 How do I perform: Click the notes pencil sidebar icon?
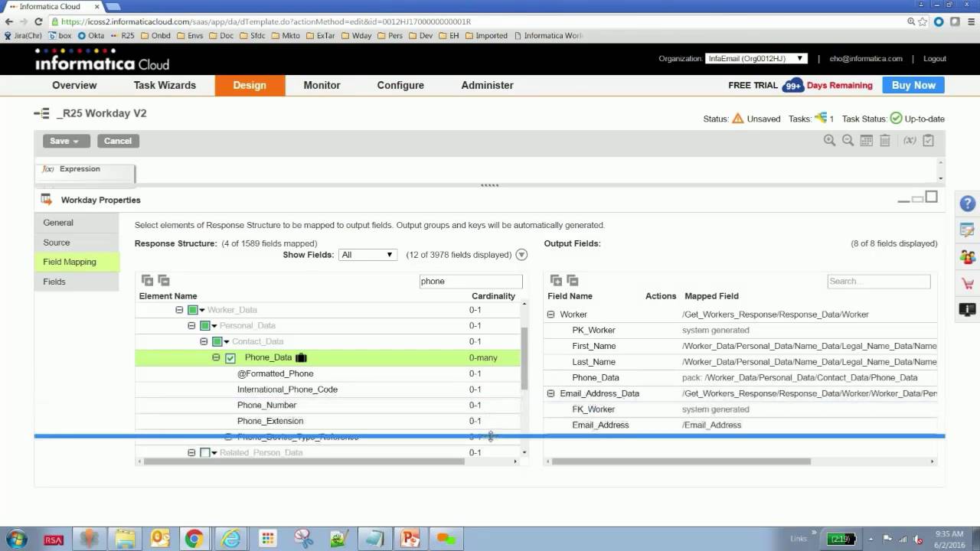pos(968,230)
